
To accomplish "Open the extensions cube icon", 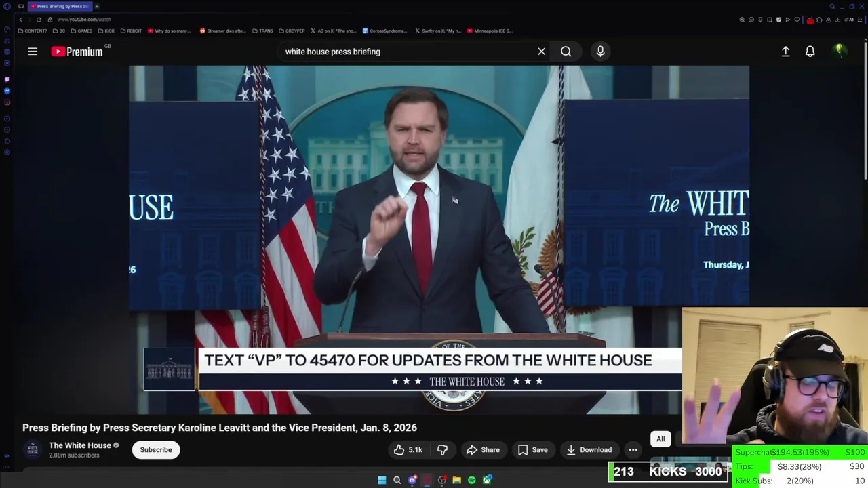I will pyautogui.click(x=819, y=20).
